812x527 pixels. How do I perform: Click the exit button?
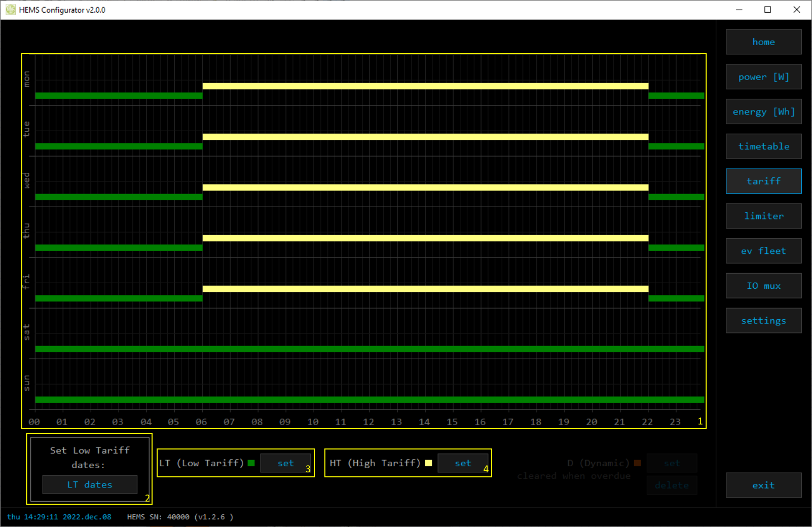pyautogui.click(x=763, y=485)
